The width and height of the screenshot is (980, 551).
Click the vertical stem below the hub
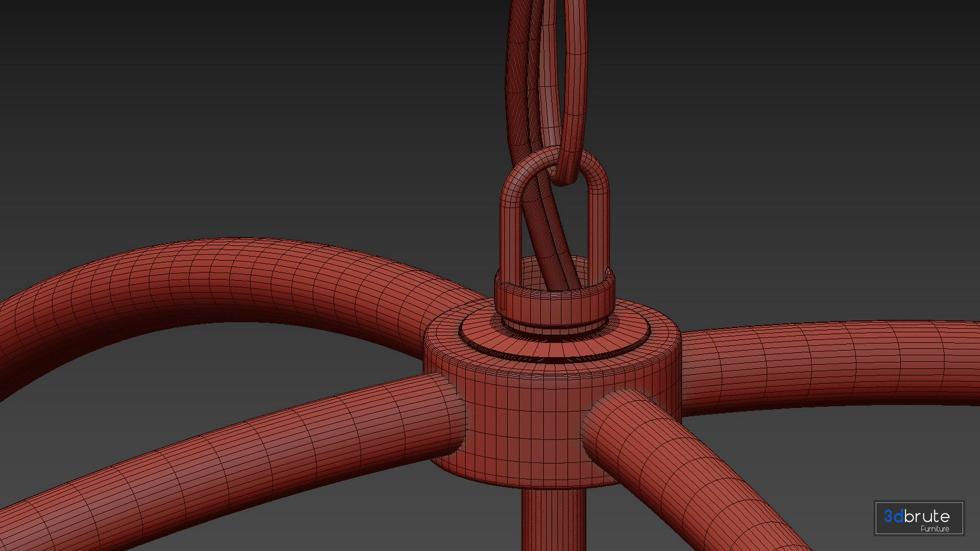tap(553, 519)
